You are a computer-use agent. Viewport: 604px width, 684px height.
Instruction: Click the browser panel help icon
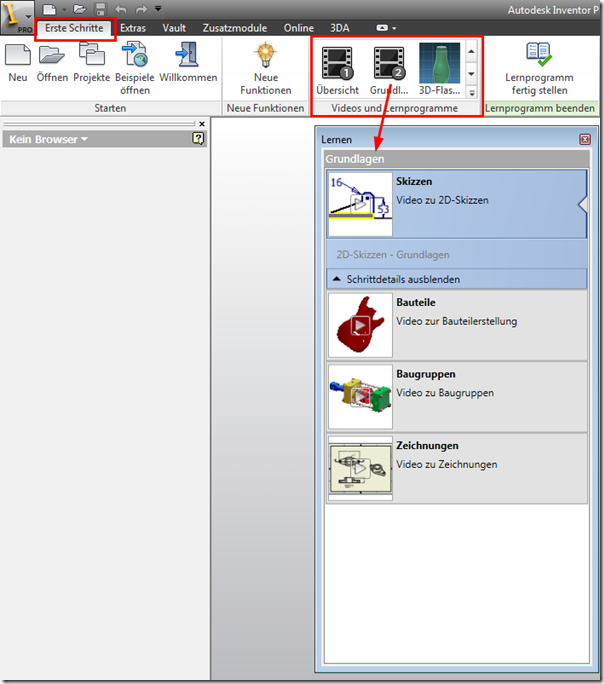click(198, 139)
